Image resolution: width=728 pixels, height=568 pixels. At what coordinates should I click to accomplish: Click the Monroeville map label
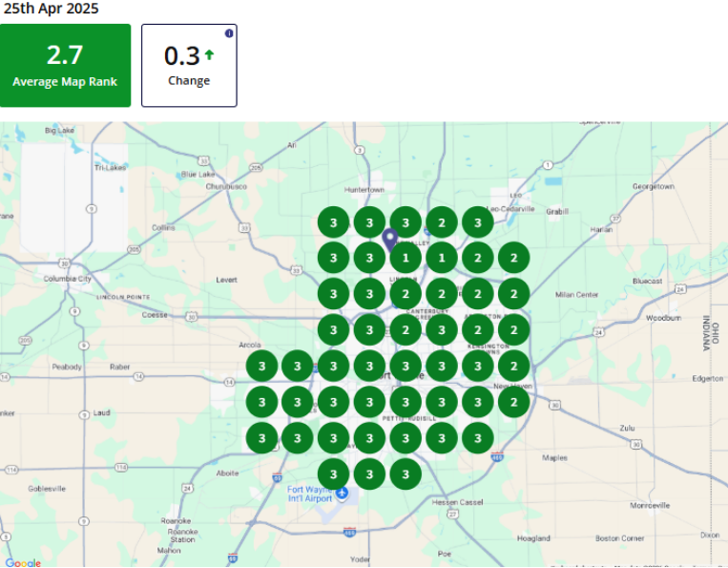[x=650, y=505]
